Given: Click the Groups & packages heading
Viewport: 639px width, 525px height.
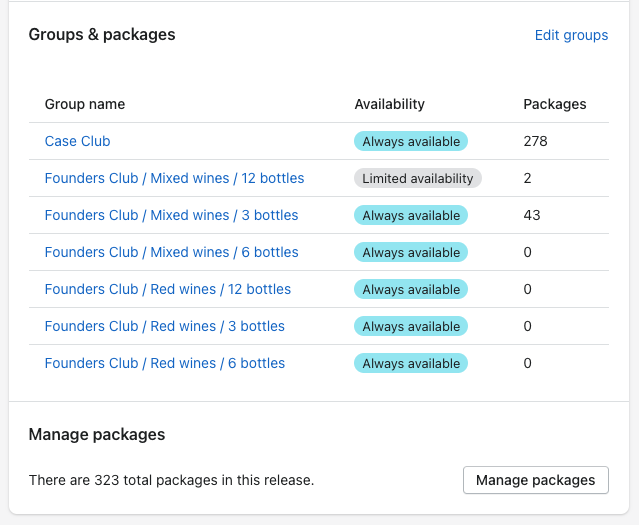Looking at the screenshot, I should click(102, 35).
